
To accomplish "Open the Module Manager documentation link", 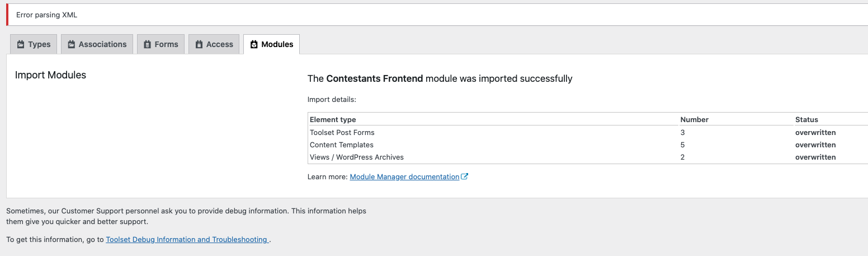I will (404, 176).
